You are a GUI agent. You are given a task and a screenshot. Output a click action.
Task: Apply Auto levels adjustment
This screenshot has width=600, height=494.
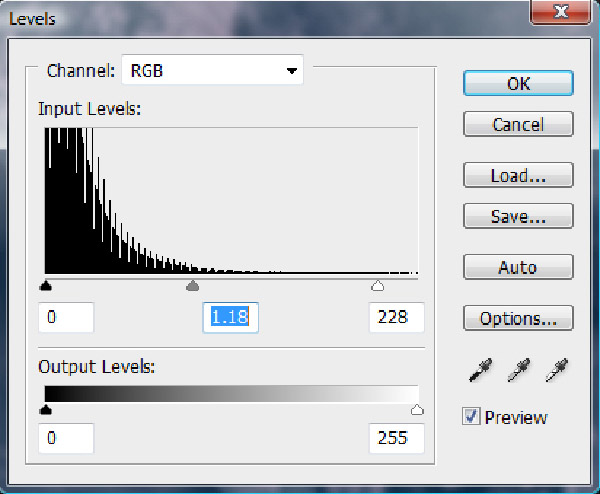point(518,267)
